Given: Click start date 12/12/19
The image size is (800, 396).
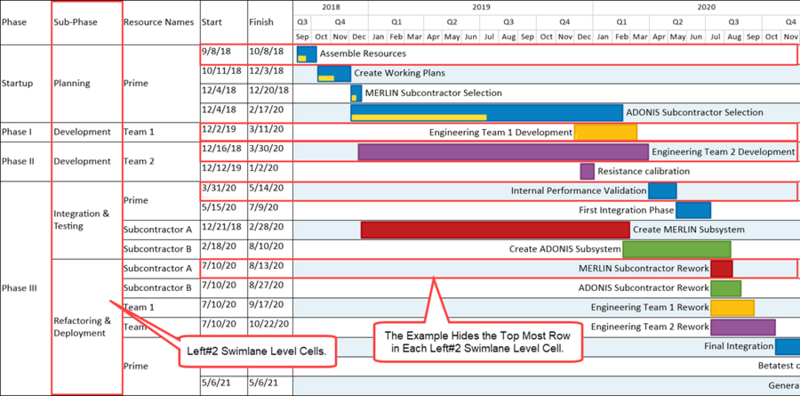Looking at the screenshot, I should [221, 168].
